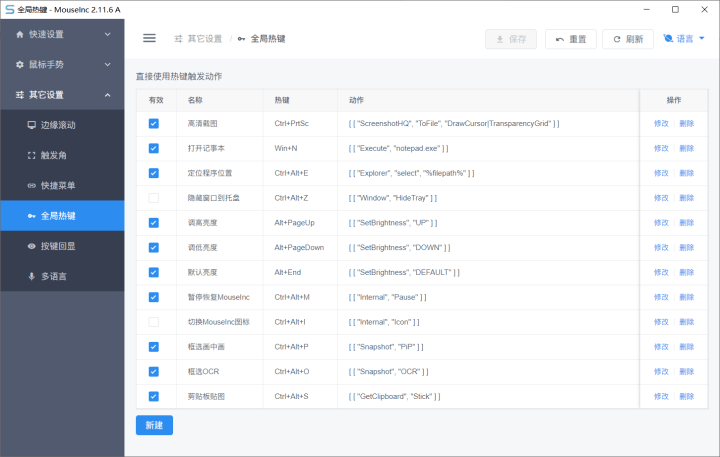The width and height of the screenshot is (720, 457).
Task: Click the 新建 button
Action: [154, 425]
